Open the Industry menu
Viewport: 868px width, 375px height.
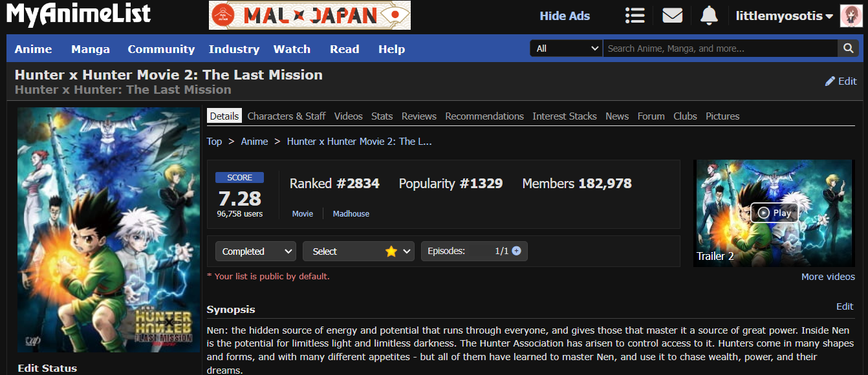(234, 49)
